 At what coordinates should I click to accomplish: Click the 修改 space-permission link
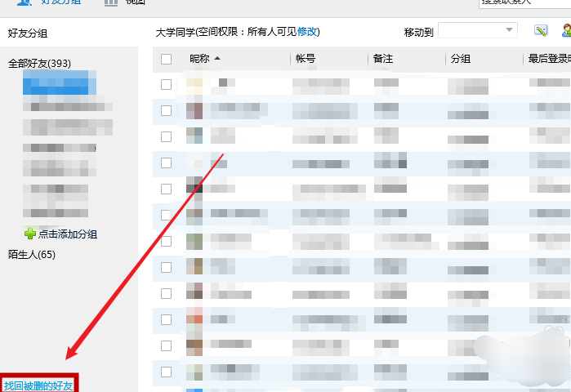tap(307, 32)
